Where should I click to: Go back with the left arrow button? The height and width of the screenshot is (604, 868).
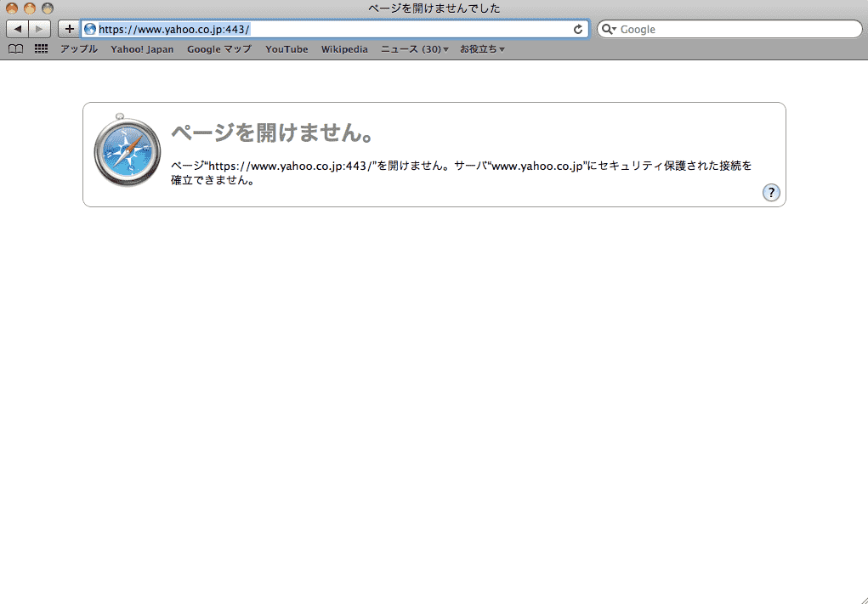click(x=17, y=29)
